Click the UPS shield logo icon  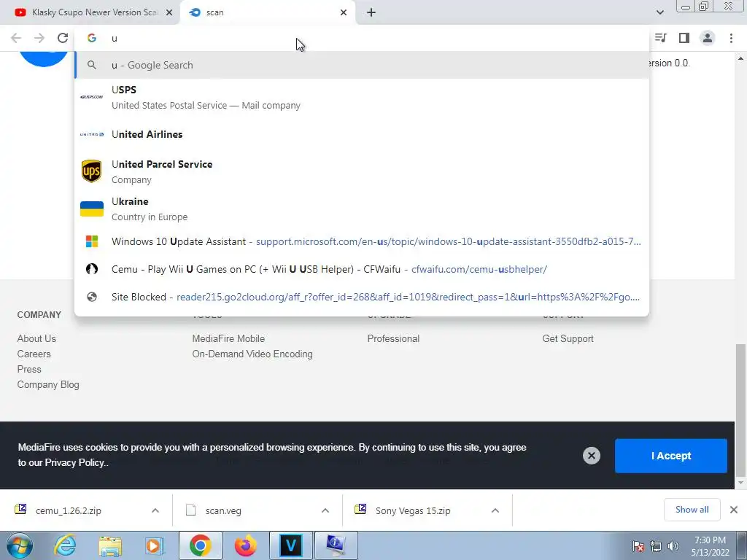click(91, 171)
